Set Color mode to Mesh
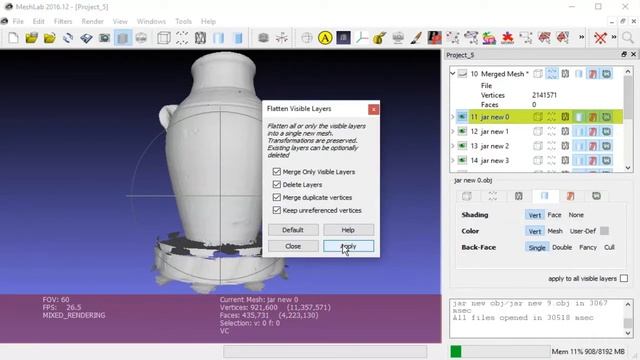The width and height of the screenshot is (640, 360). click(555, 231)
